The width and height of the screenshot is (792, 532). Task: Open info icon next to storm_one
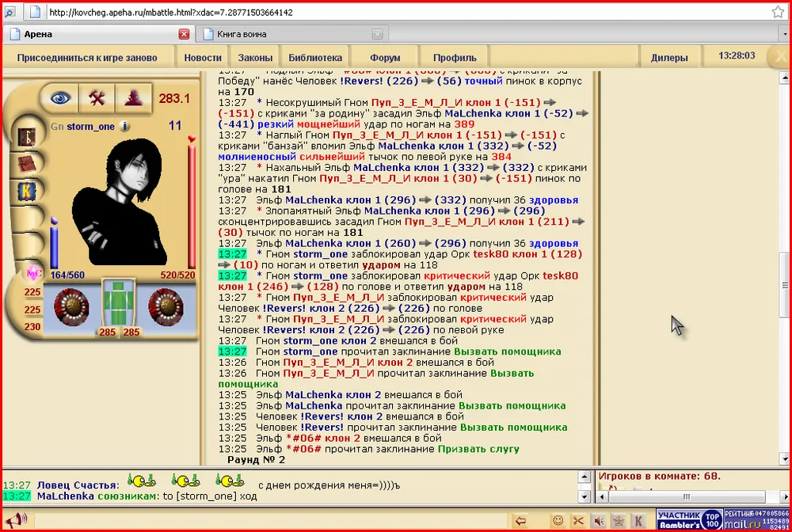125,127
